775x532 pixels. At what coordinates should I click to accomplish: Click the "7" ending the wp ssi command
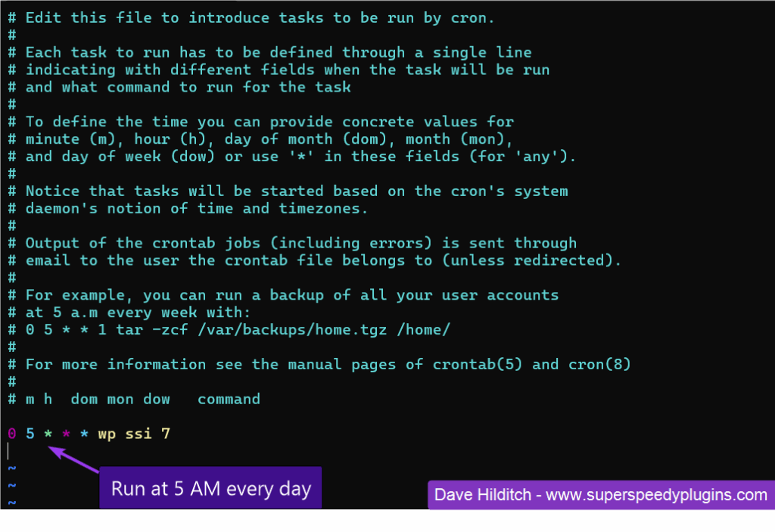(166, 434)
